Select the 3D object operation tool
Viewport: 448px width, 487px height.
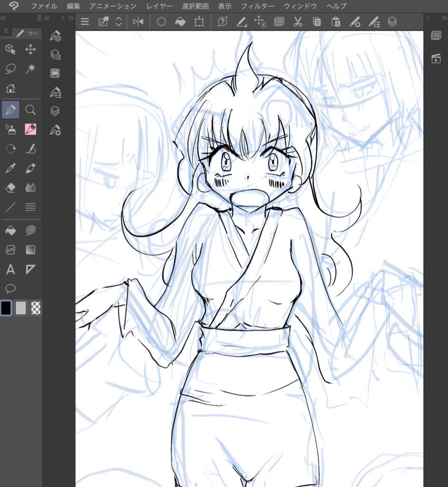coord(10,50)
